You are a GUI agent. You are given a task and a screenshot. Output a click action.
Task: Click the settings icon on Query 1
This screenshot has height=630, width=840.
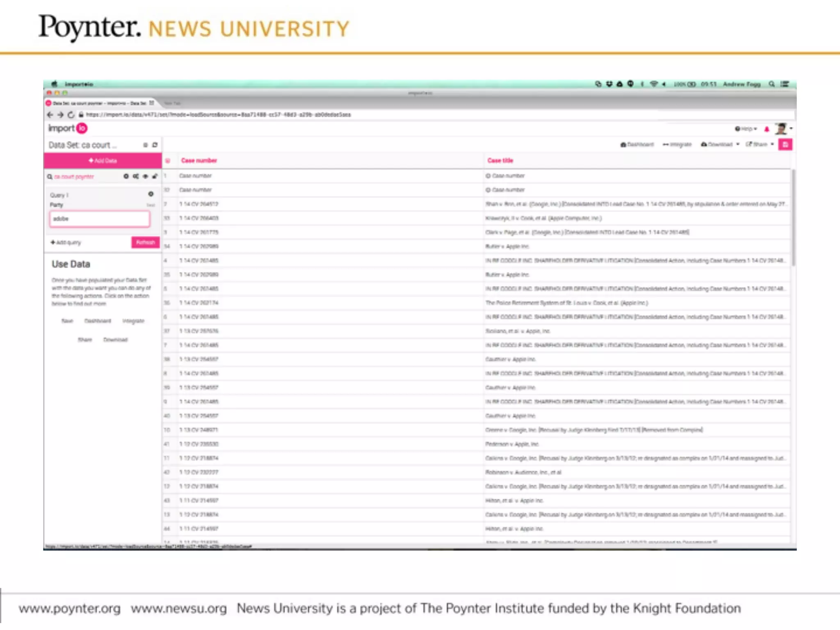pos(151,194)
